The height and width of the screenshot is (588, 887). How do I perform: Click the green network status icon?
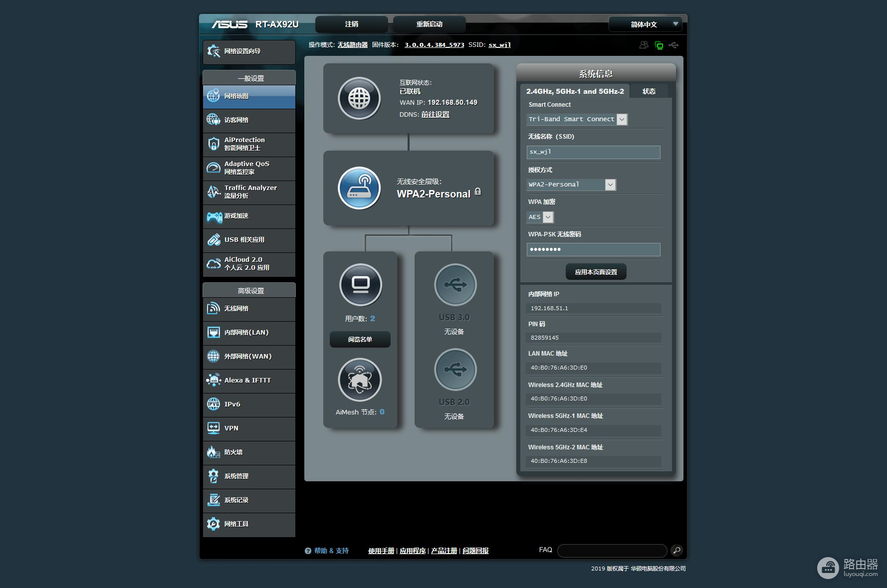coord(659,45)
